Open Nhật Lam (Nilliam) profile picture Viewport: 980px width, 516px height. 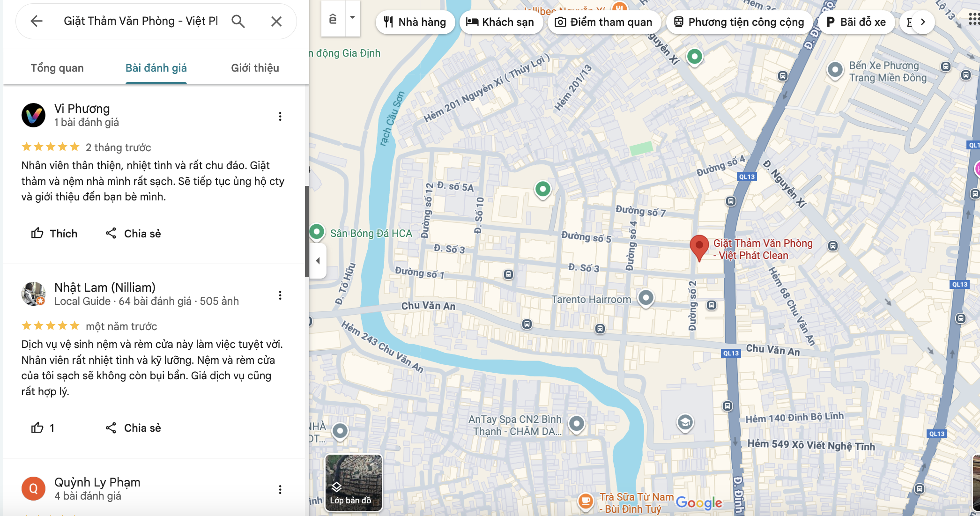tap(33, 294)
